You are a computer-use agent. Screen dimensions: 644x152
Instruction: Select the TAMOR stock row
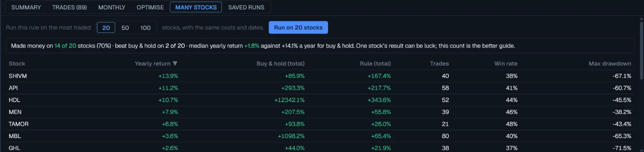coord(320,124)
